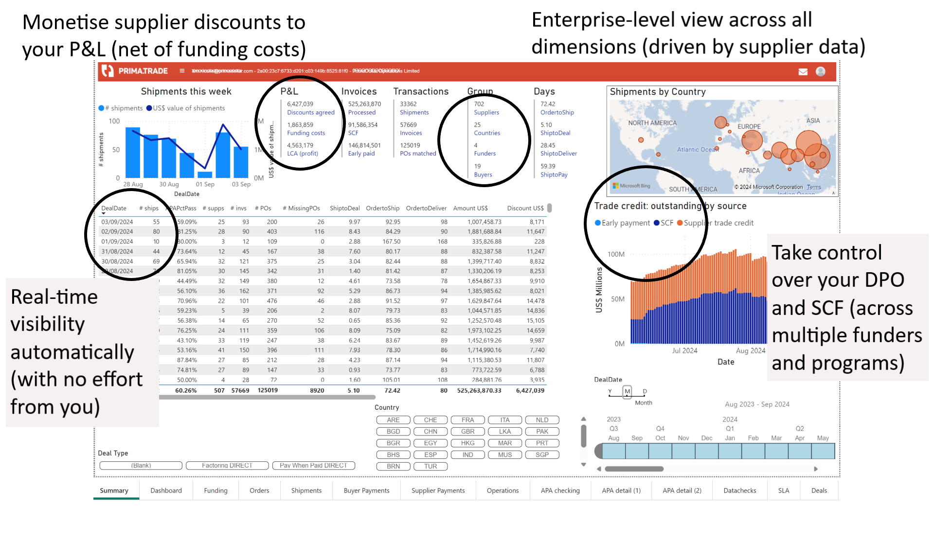Sort table by ShiptoDeal column
The height and width of the screenshot is (560, 934).
click(344, 208)
